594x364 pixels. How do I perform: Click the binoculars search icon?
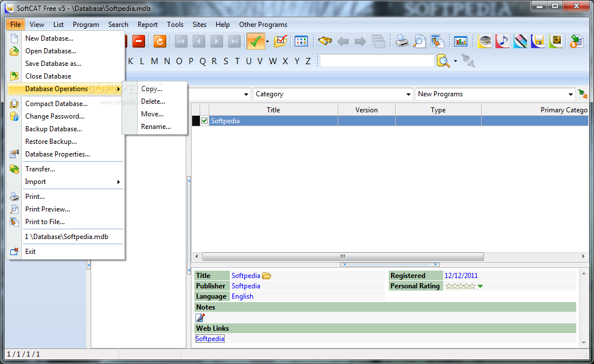(x=325, y=41)
